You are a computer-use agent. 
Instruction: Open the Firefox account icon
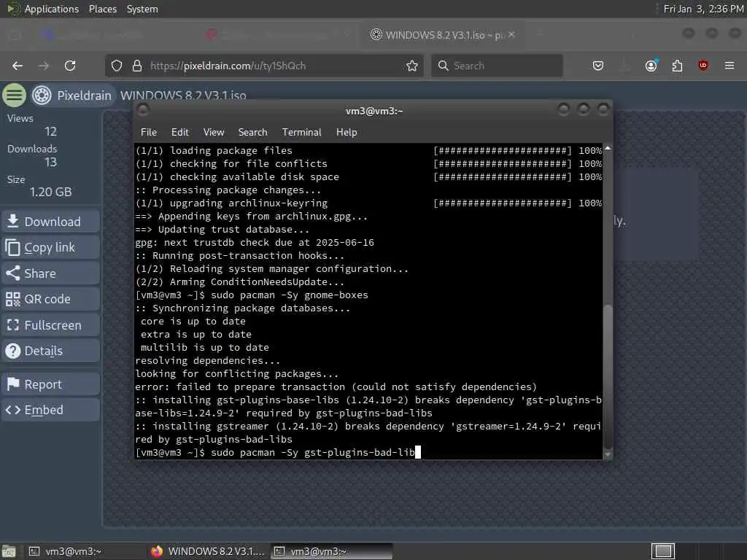point(651,66)
